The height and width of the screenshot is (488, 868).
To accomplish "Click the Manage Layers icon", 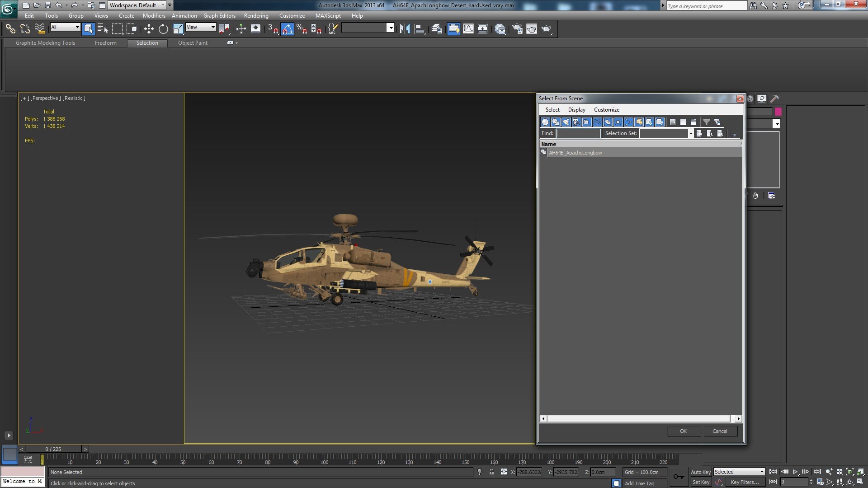I will click(437, 29).
